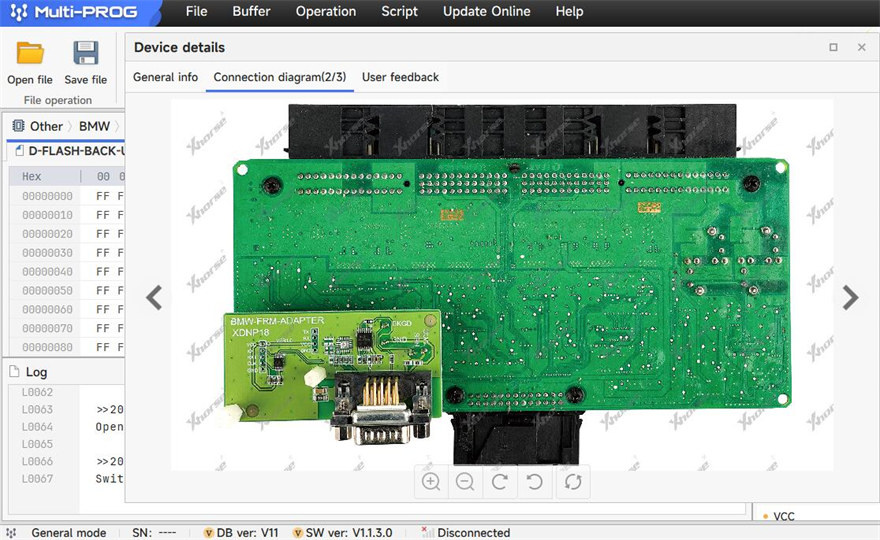Image resolution: width=880 pixels, height=540 pixels.
Task: Click the D-FLASH-BACK file tab icon
Action: tap(20, 150)
